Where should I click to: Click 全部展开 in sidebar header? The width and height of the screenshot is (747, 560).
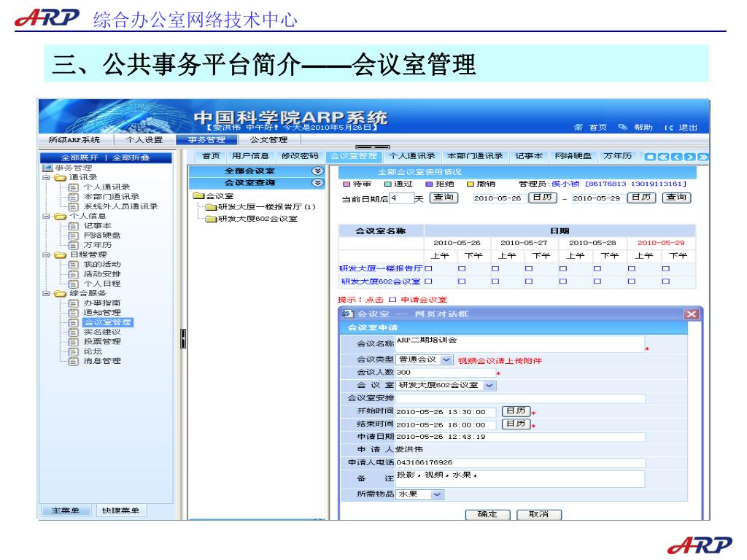(x=79, y=157)
